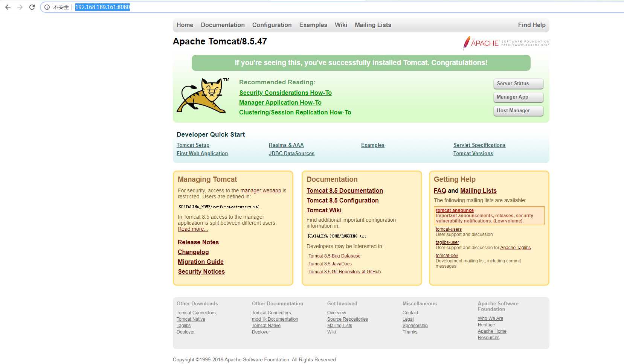Open Release Notes link

pos(198,242)
